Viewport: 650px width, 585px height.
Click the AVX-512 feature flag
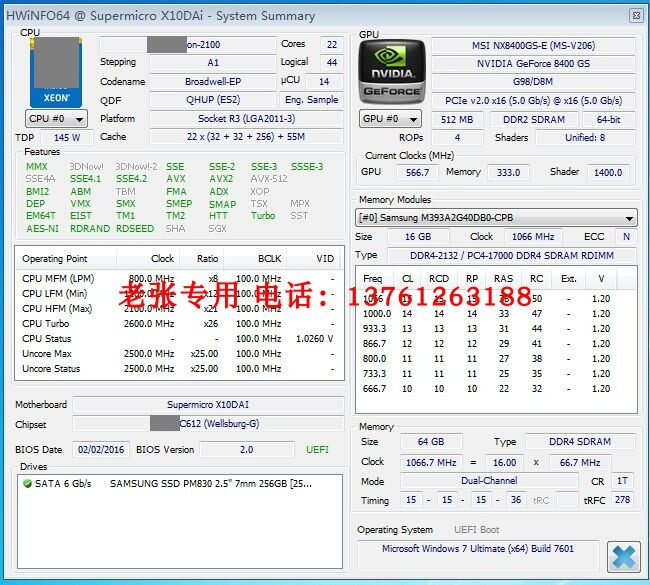(269, 179)
